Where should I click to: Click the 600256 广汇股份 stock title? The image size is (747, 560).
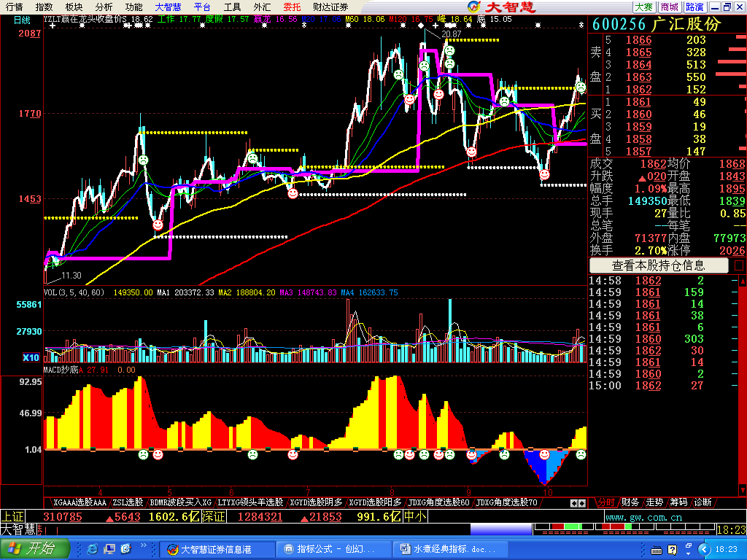tap(657, 24)
